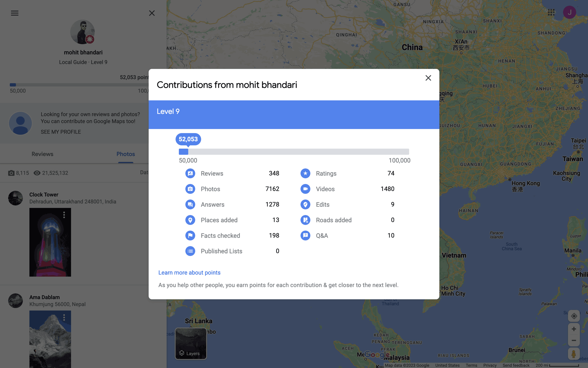Zoom out on the map
Viewport: 588px width, 368px height.
pos(574,340)
